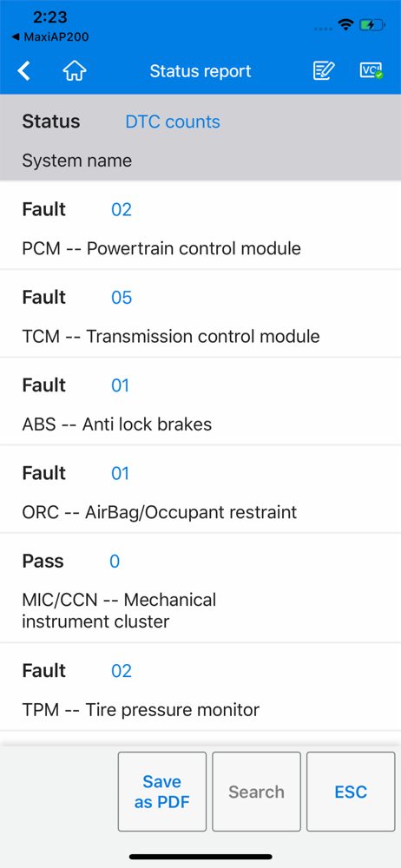The image size is (401, 868).
Task: Open TPM Tire pressure monitor entry
Action: pos(200,687)
